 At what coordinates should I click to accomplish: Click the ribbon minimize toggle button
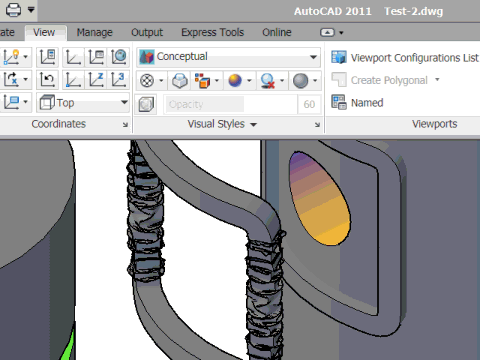click(x=327, y=32)
